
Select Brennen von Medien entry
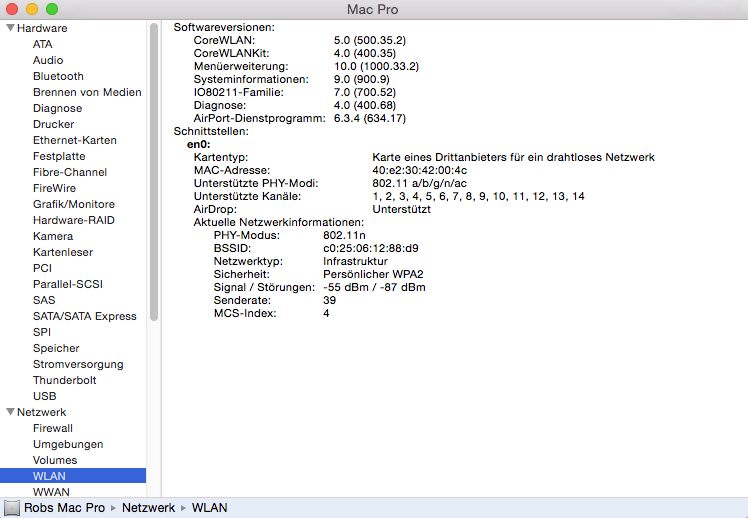coord(87,92)
